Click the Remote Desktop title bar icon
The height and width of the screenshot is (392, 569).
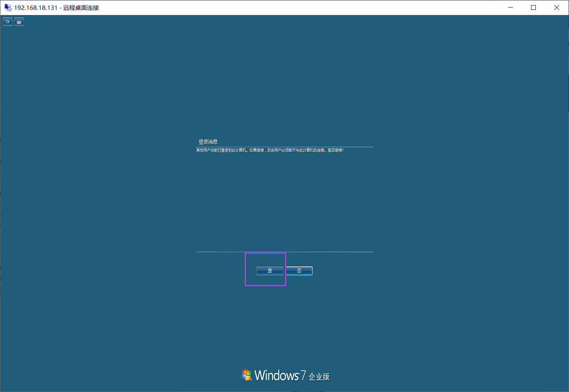(x=8, y=8)
